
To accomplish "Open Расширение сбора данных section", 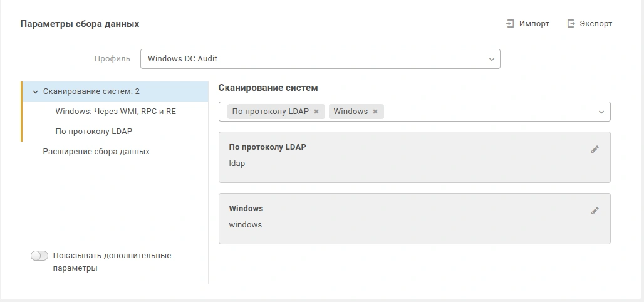I will click(96, 152).
